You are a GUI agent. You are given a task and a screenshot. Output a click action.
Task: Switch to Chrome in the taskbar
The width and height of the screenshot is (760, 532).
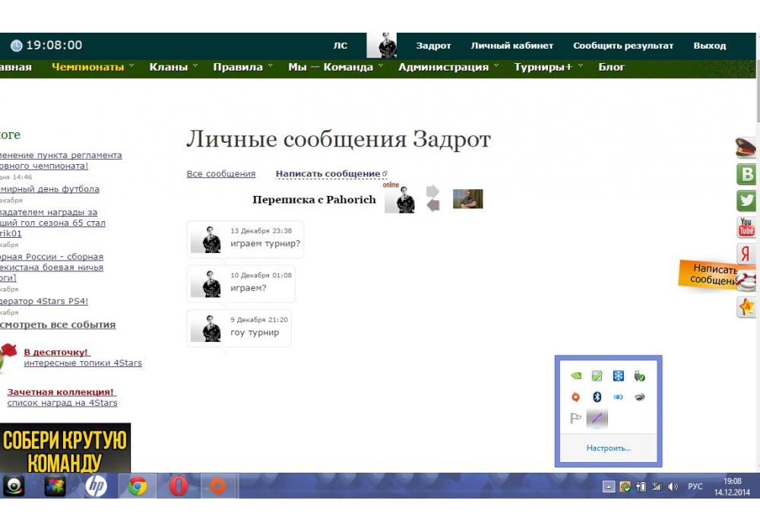(x=138, y=486)
